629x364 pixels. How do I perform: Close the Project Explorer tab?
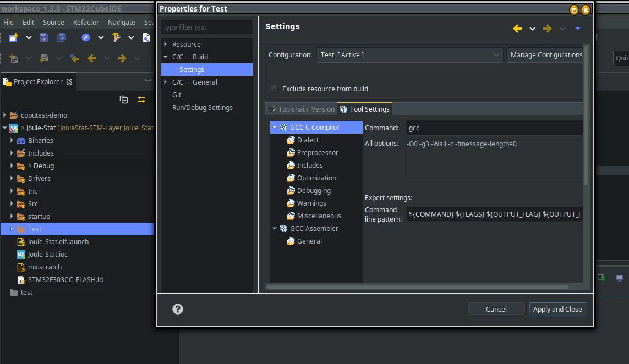pyautogui.click(x=69, y=82)
